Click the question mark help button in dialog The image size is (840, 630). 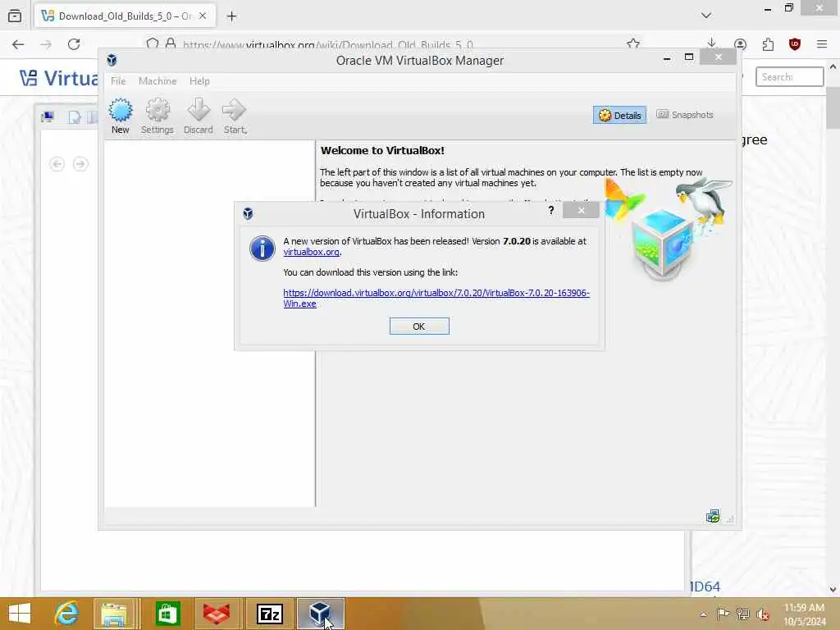click(551, 211)
